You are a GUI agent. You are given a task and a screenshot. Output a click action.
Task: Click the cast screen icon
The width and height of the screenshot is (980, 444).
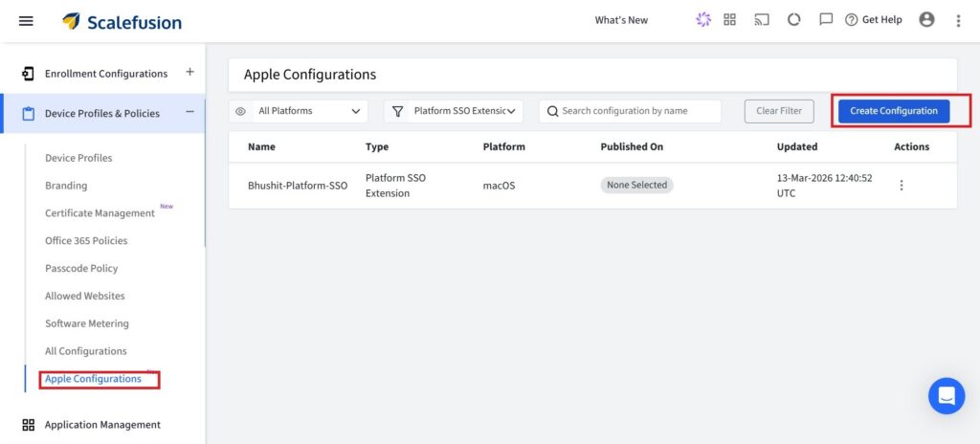tap(762, 20)
